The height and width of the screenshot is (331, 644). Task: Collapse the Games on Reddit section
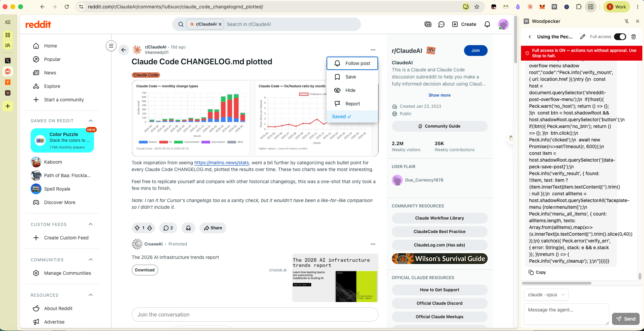pyautogui.click(x=90, y=121)
